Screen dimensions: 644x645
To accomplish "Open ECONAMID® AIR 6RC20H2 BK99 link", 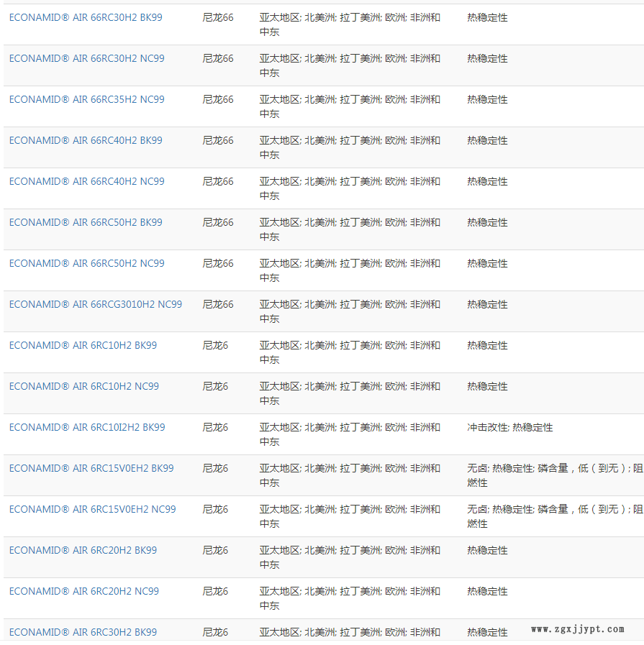I will (x=83, y=550).
